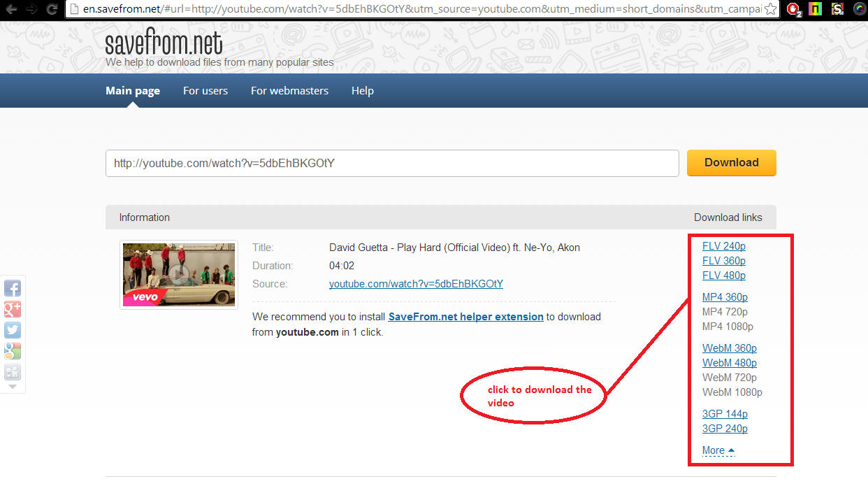Collapse the list with the More toggle
Viewport: 868px width, 500px height.
(718, 450)
